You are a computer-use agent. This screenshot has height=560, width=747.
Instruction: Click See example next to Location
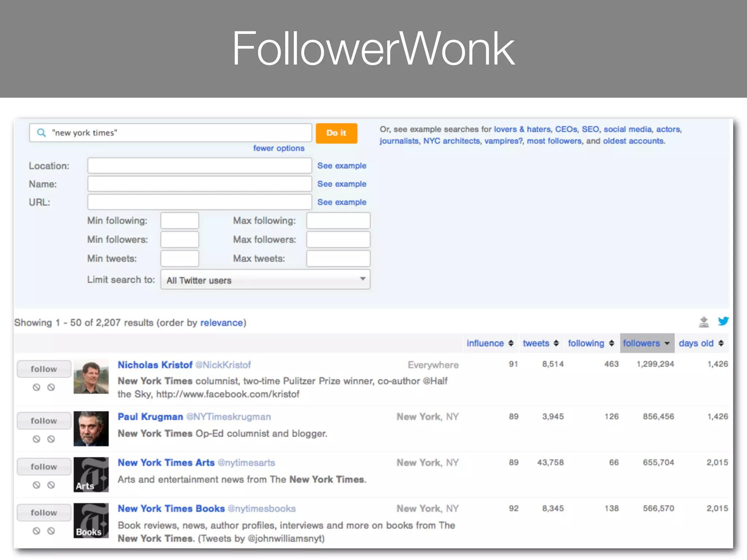tap(342, 166)
